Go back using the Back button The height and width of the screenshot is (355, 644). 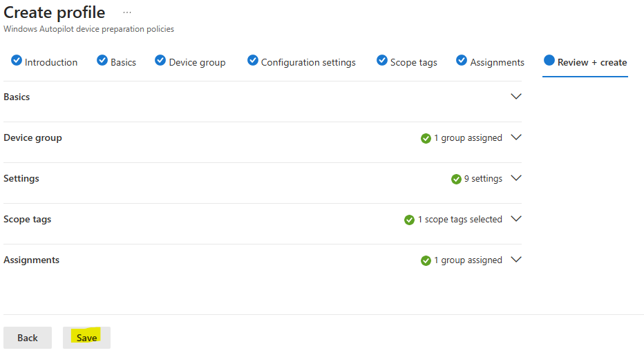[x=28, y=338]
